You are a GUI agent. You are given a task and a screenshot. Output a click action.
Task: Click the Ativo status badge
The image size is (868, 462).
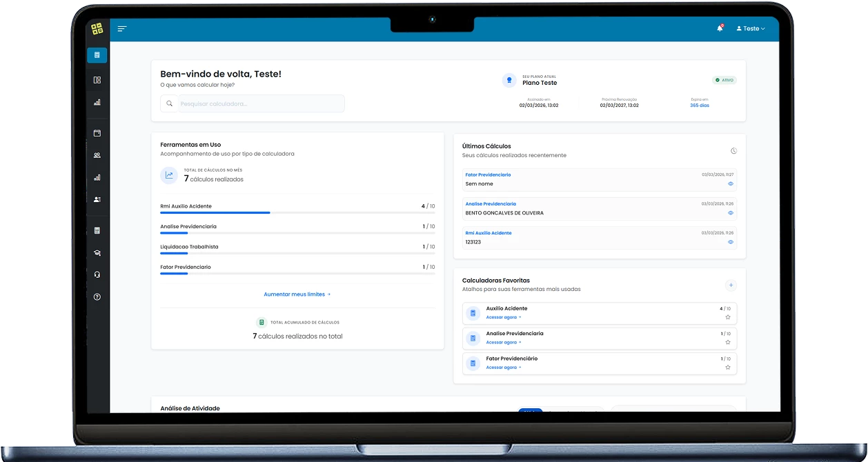[724, 80]
